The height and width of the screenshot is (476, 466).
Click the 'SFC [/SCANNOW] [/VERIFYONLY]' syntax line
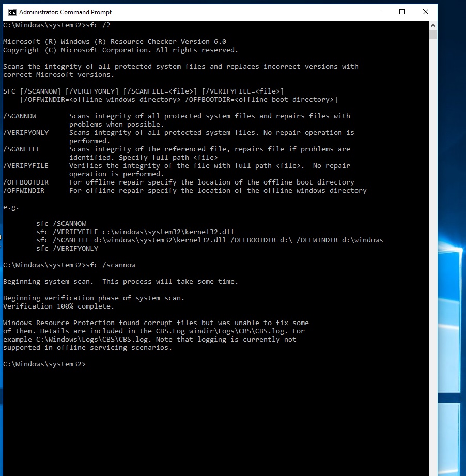point(144,91)
